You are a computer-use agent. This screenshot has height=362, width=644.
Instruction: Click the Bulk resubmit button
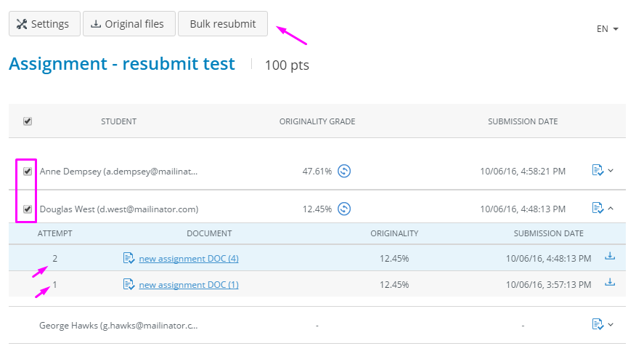(223, 24)
